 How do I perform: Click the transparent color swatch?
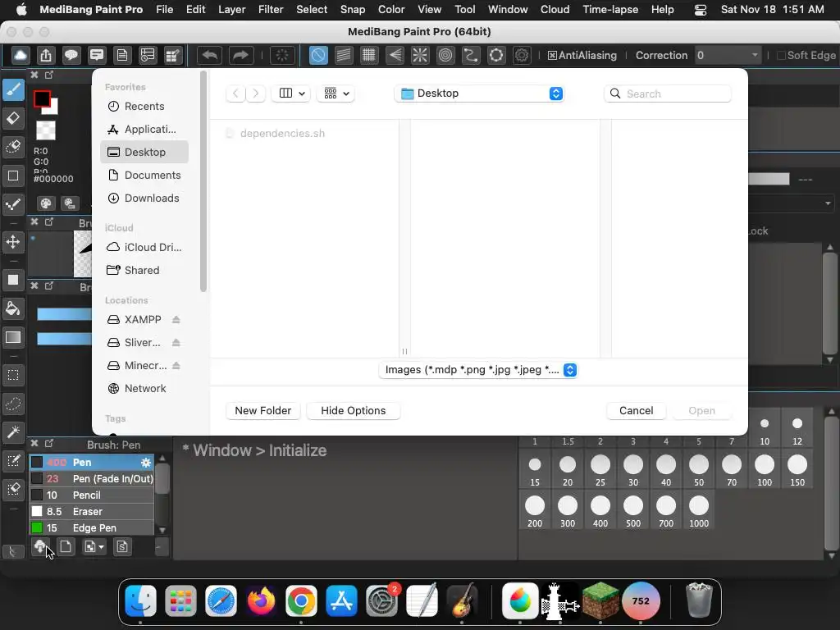pos(46,130)
